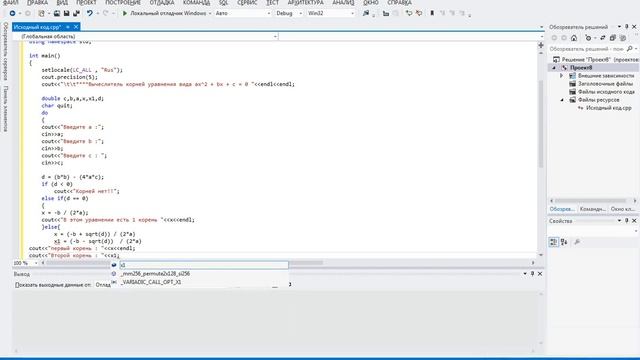Open the ФАЙЛ menu
Viewport: 640px width, 360px height.
click(x=11, y=2)
